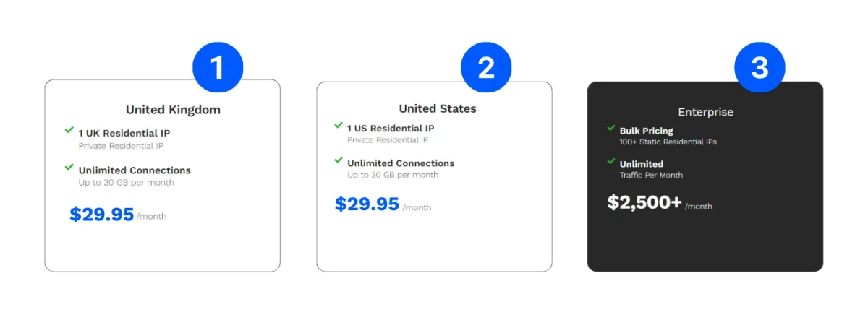
Task: Select the United Kingdom plan heading
Action: (173, 110)
